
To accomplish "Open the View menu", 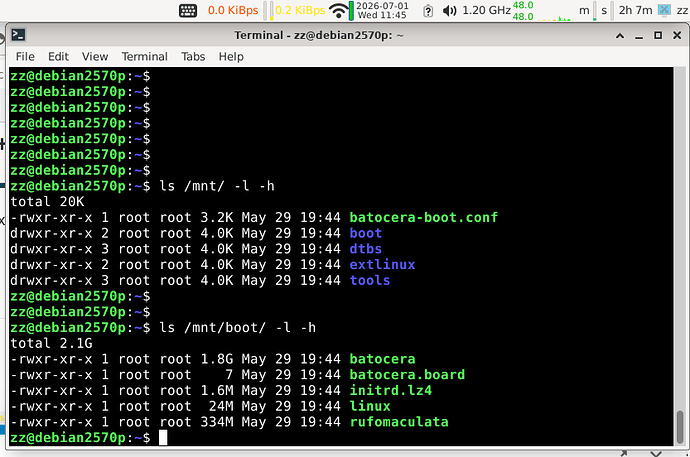I will point(95,57).
